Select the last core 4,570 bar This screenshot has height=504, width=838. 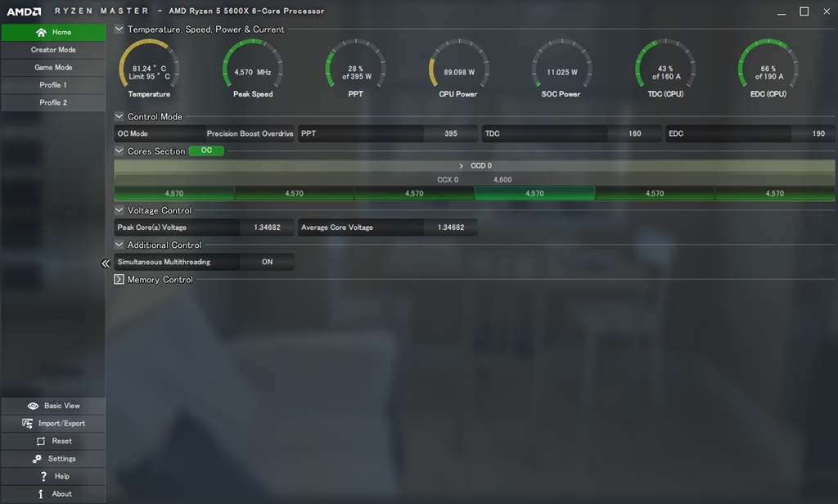tap(775, 193)
